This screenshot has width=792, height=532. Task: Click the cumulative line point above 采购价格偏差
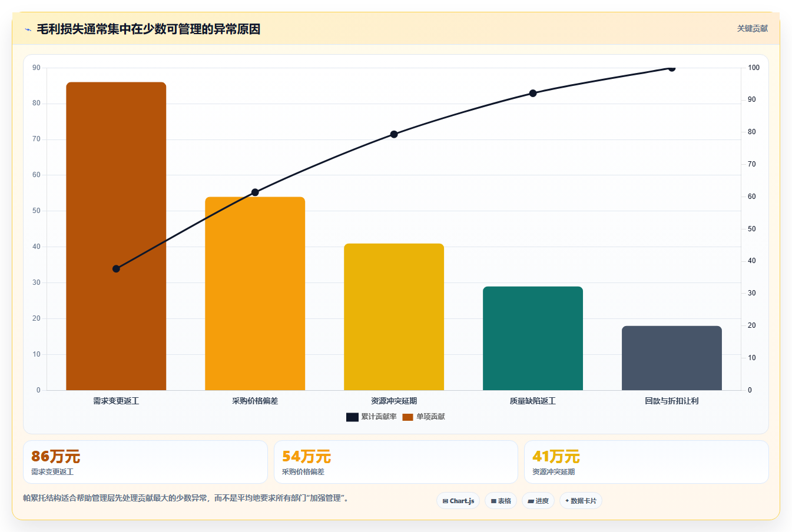coord(255,192)
